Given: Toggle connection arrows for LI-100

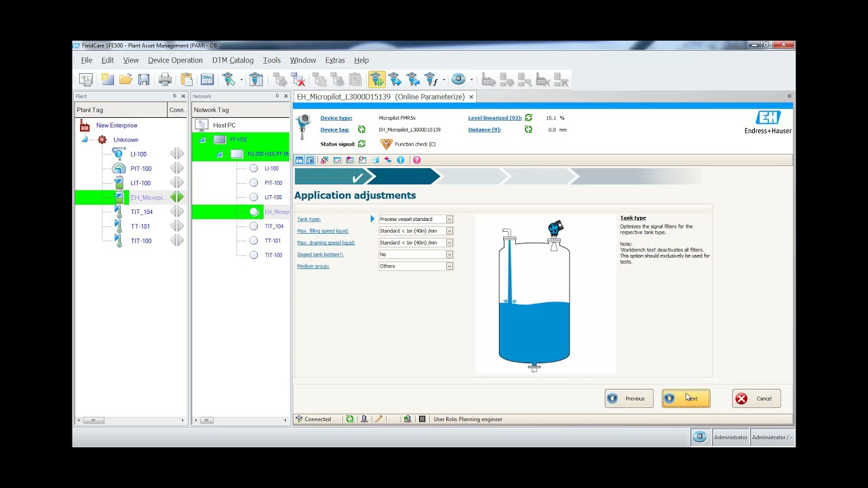Looking at the screenshot, I should click(177, 154).
